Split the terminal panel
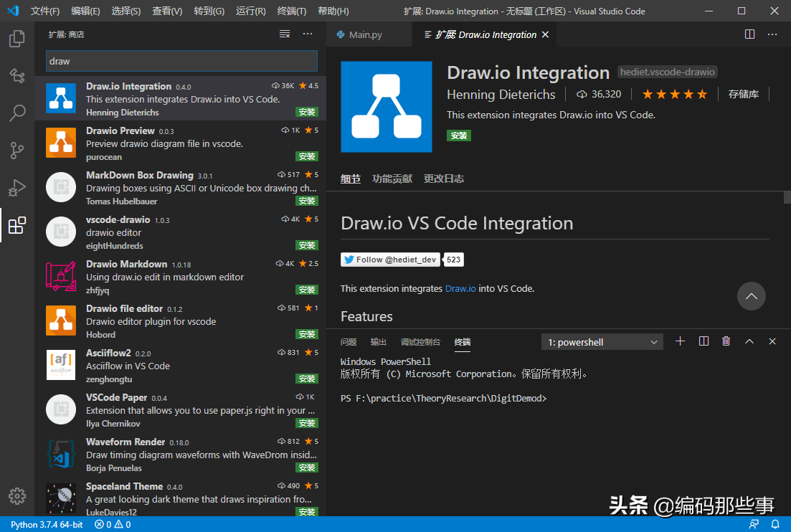 [x=704, y=341]
